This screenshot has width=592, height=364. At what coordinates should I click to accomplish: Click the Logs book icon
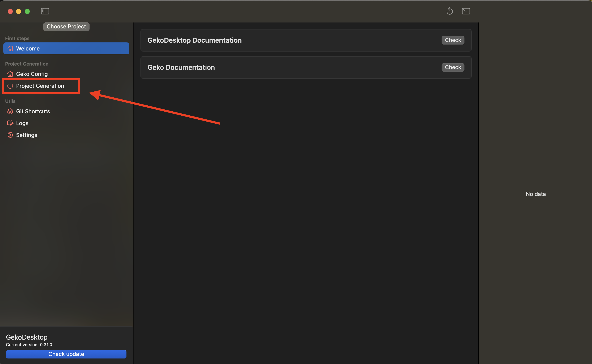coord(10,123)
